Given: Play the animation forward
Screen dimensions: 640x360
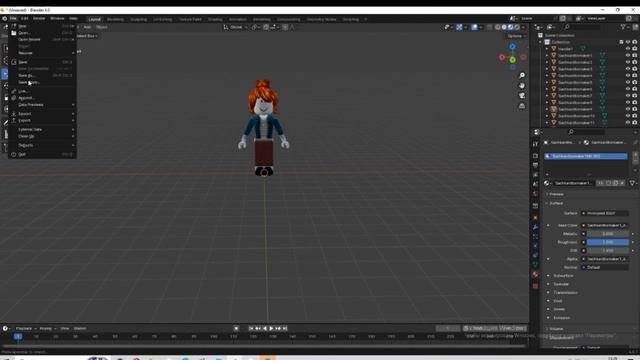Looking at the screenshot, I should click(271, 328).
